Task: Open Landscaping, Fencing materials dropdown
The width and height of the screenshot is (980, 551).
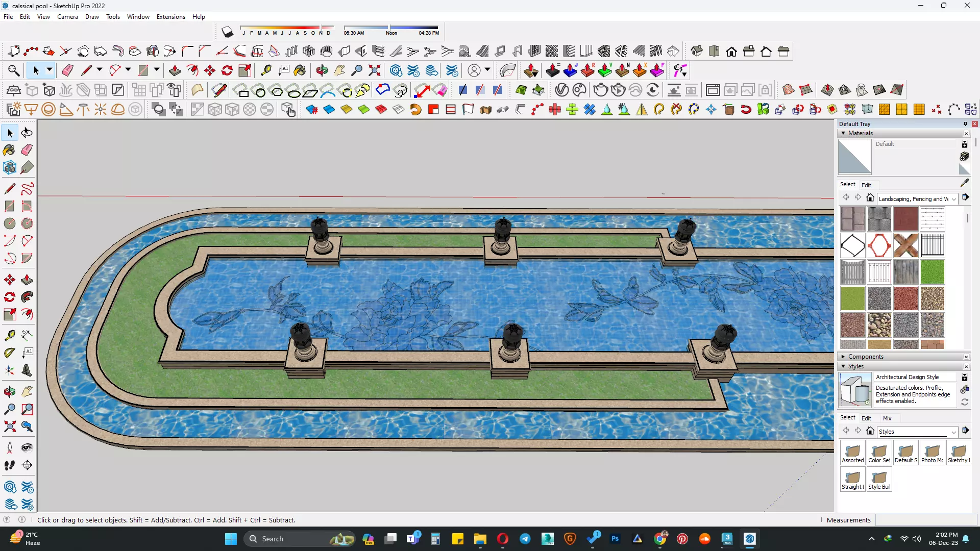Action: [x=953, y=199]
